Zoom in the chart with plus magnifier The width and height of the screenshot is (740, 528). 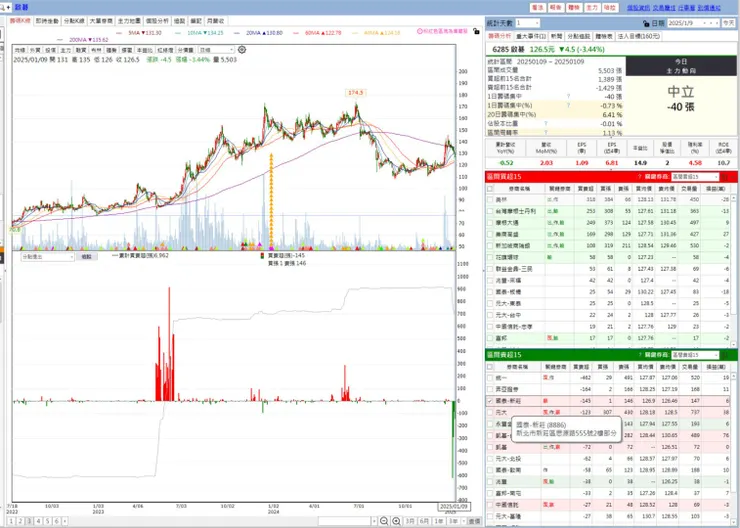pos(396,521)
